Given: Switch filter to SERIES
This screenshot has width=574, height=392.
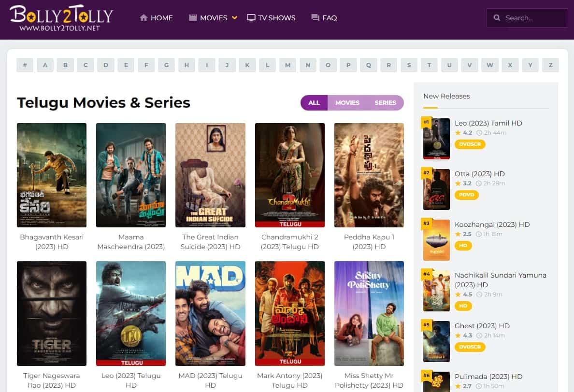Looking at the screenshot, I should point(385,103).
